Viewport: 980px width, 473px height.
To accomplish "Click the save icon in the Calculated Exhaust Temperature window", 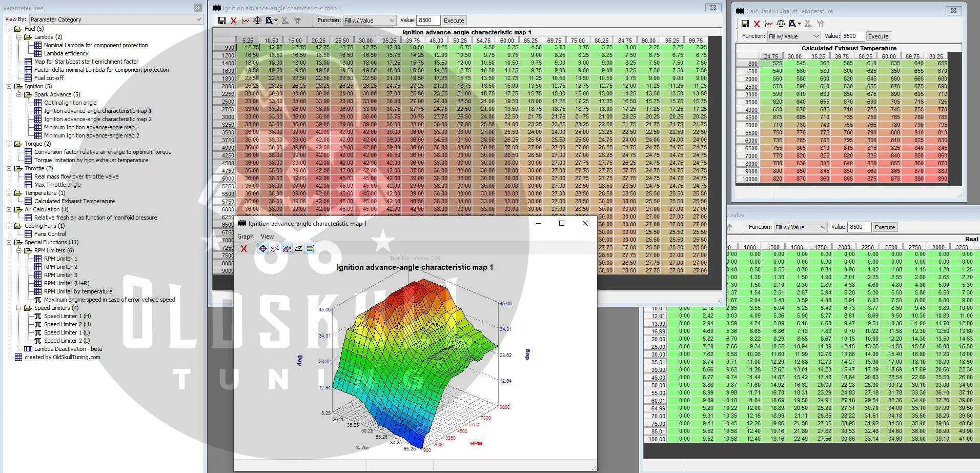I will (745, 24).
